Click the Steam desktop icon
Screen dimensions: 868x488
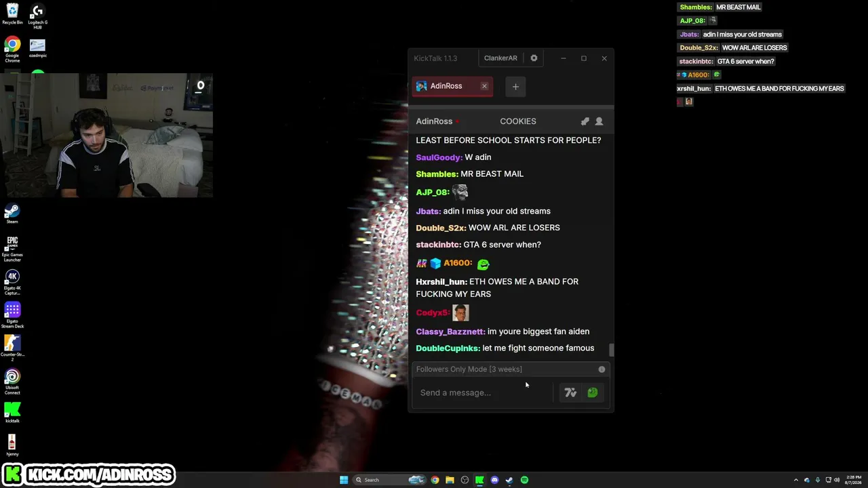12,213
